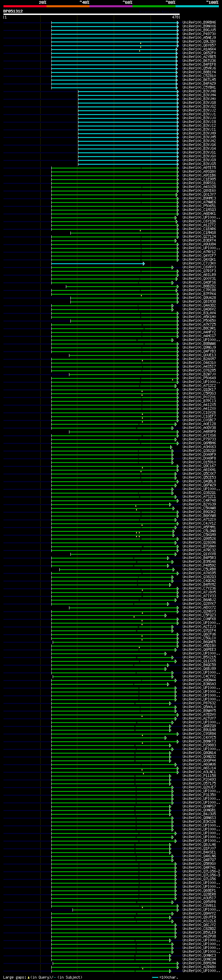
Task: Open the UniRef100_B3VJG8 hit label
Action: pyautogui.click(x=199, y=103)
